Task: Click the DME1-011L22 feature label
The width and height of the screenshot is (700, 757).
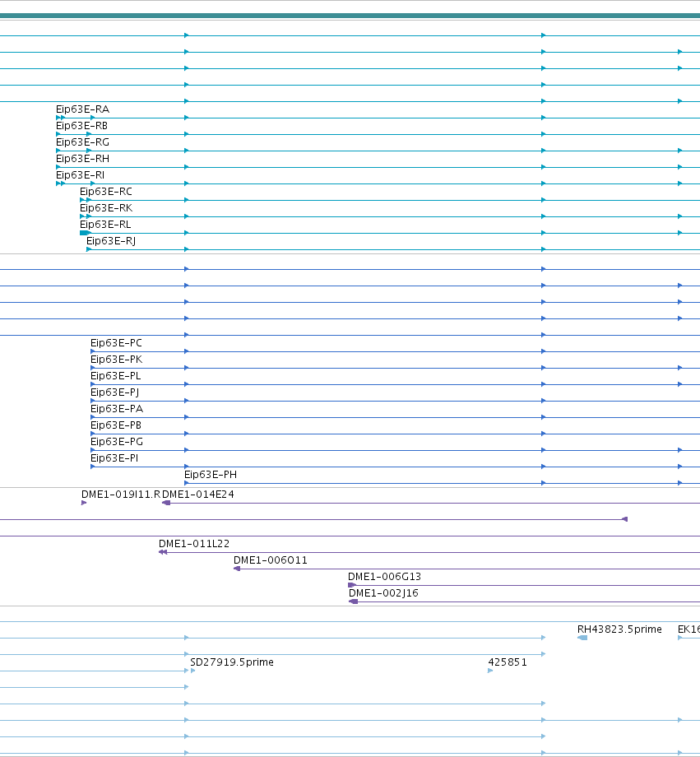Action: tap(194, 544)
